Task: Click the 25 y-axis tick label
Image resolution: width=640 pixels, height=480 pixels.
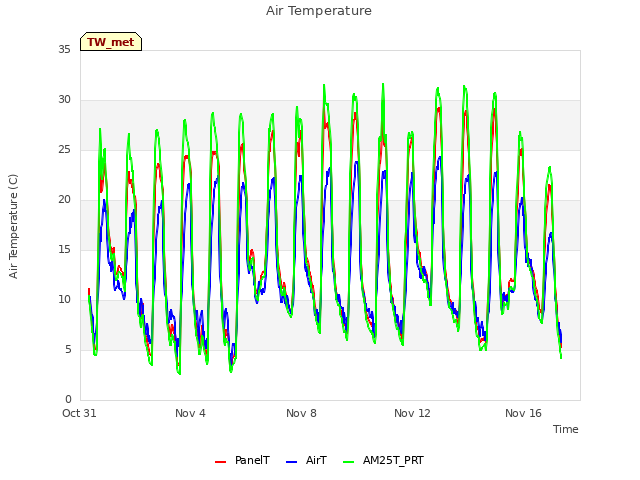Action: tap(64, 149)
